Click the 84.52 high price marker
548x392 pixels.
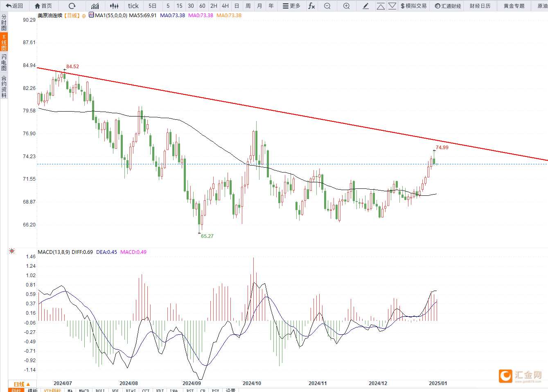(72, 67)
